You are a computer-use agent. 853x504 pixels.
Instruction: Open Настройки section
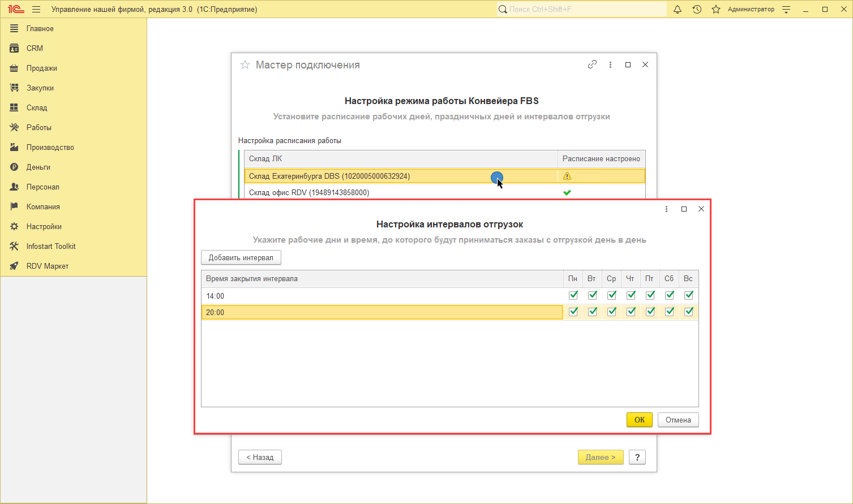tap(74, 226)
